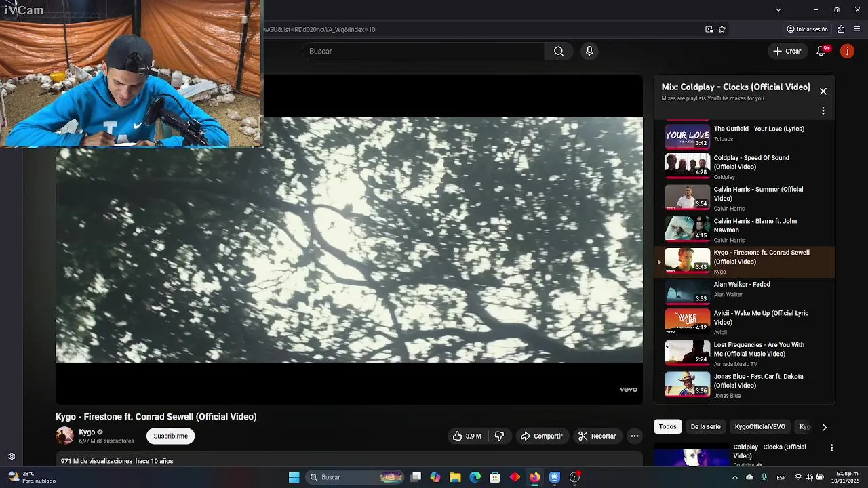Click the scissors Recortar icon button

(x=597, y=436)
